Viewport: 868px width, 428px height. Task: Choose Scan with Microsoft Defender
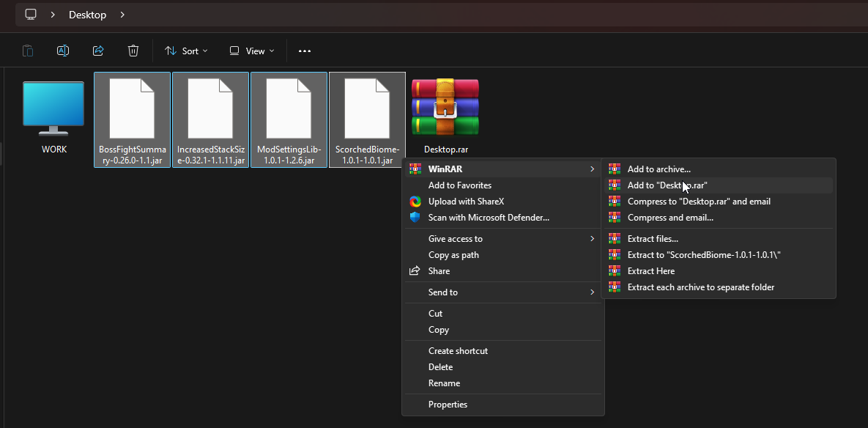(x=489, y=218)
